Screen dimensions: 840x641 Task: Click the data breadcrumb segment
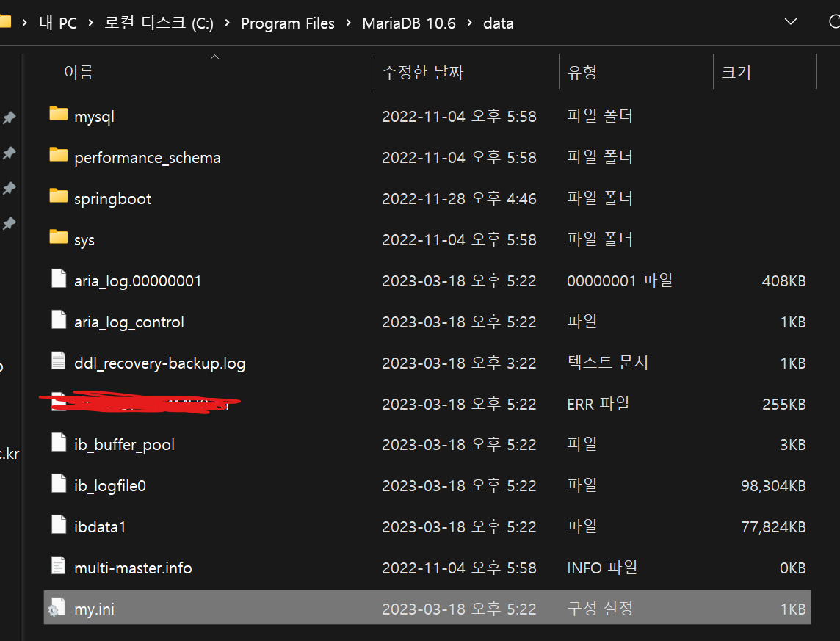pyautogui.click(x=499, y=23)
